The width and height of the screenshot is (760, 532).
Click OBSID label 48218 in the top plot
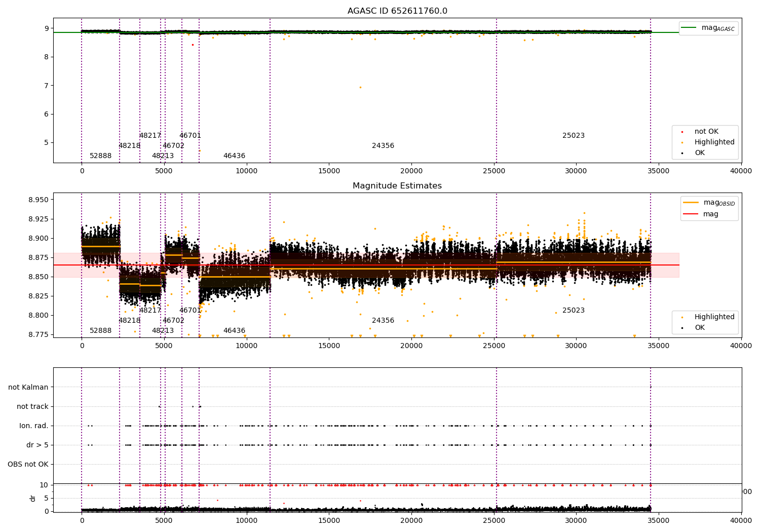point(129,146)
